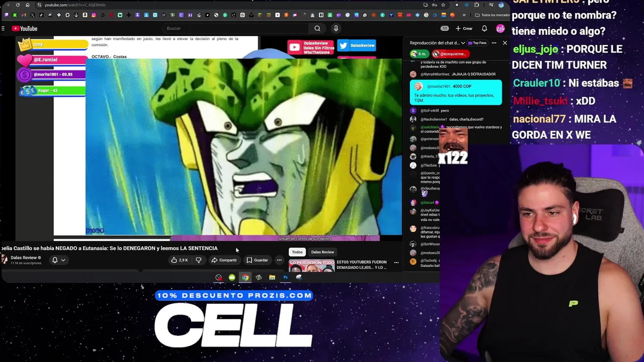Image resolution: width=644 pixels, height=362 pixels.
Task: Select the Dalas Review filter chip
Action: pos(323,252)
